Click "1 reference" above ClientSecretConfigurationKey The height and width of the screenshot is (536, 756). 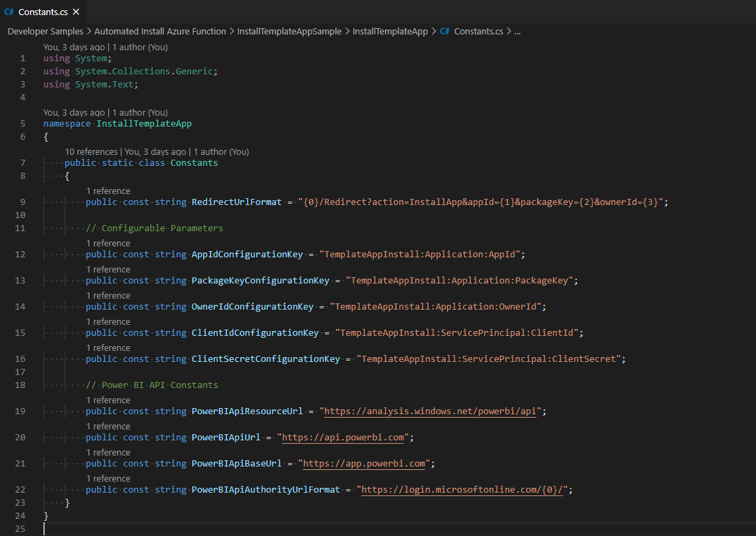click(108, 347)
